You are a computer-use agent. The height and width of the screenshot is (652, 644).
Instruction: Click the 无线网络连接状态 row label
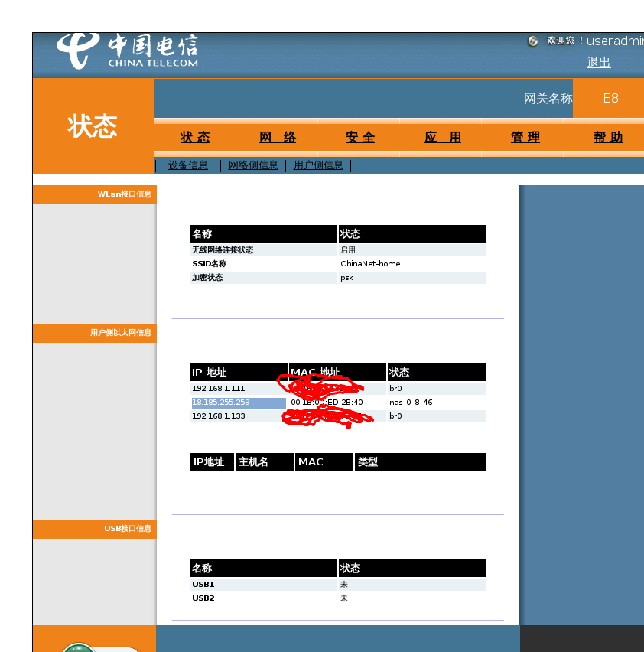(x=223, y=250)
